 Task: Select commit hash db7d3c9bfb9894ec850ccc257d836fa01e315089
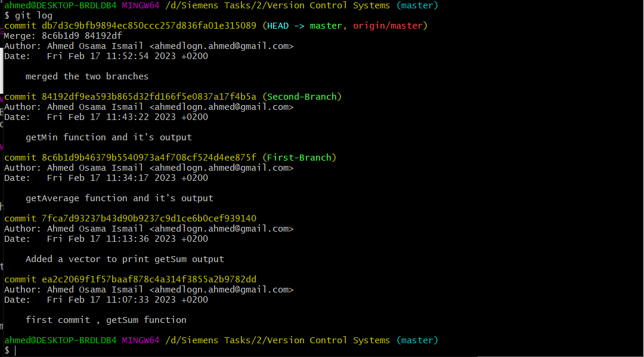point(149,26)
